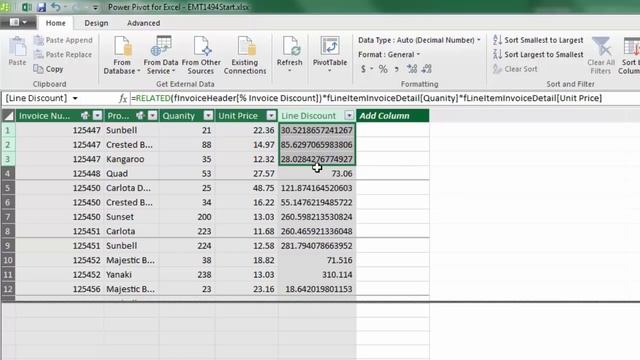The image size is (640, 360).
Task: Select the Unit Price column header
Action: (238, 116)
